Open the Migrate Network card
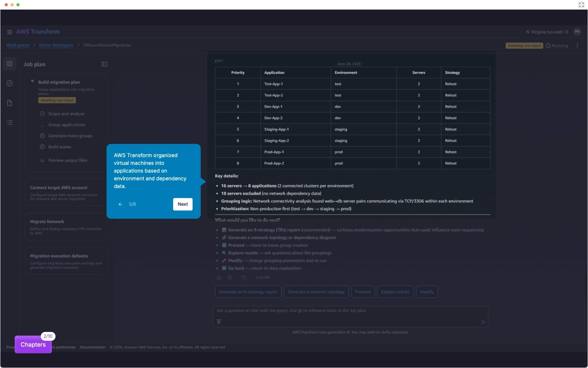588x368 pixels. [x=66, y=227]
